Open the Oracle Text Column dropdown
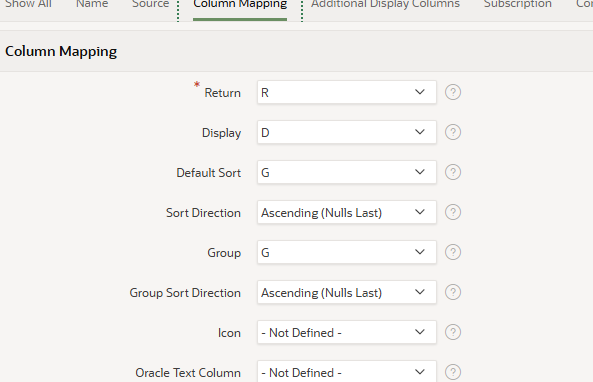 (347, 371)
